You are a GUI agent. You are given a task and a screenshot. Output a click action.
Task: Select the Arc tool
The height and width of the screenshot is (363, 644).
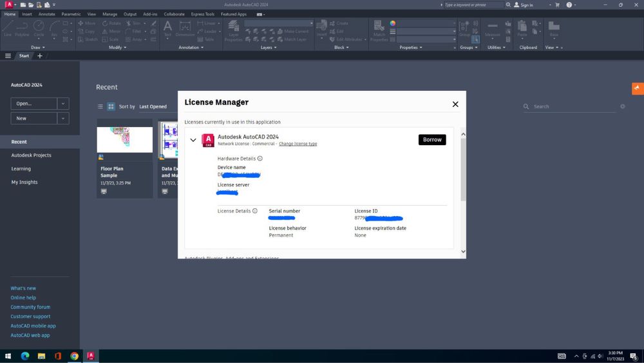(54, 28)
